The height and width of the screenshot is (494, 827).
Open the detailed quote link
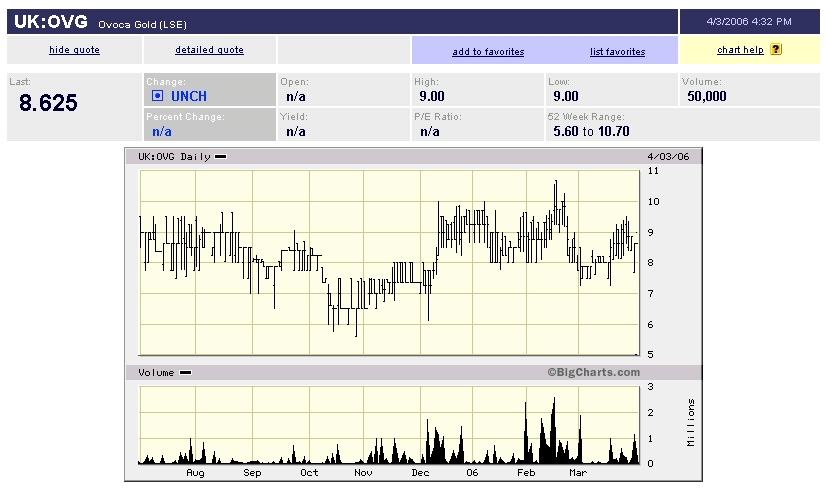point(209,50)
